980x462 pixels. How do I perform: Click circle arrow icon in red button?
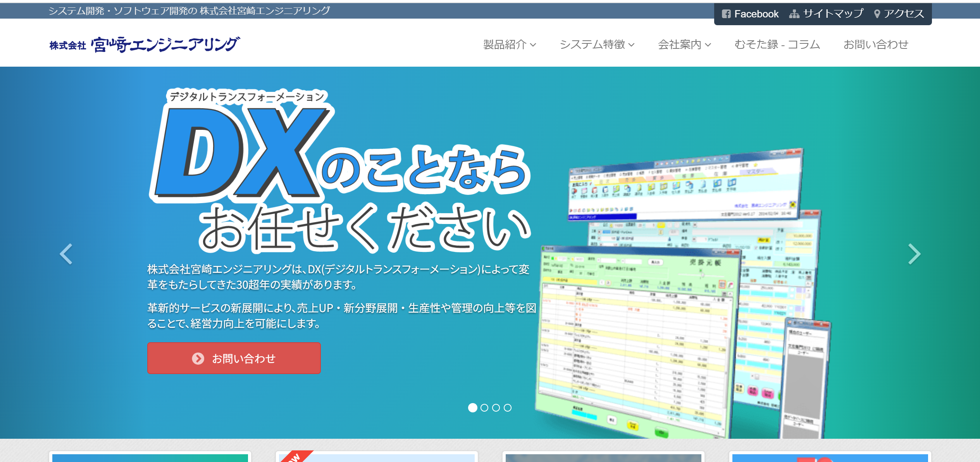click(198, 359)
